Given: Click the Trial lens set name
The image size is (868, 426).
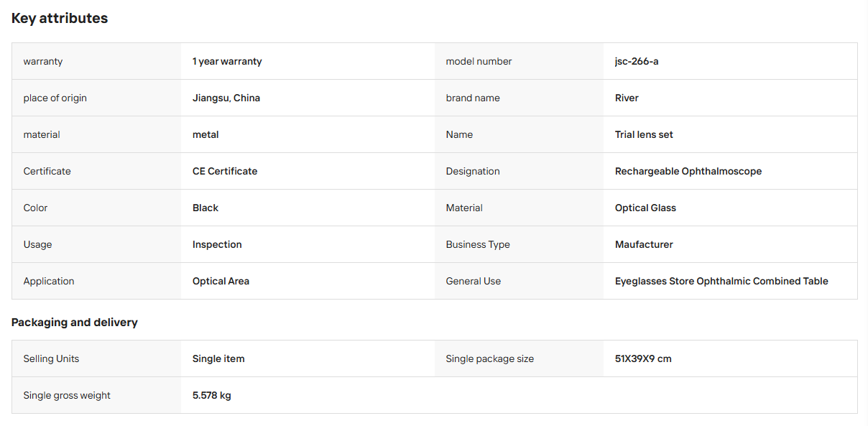Looking at the screenshot, I should click(x=644, y=135).
